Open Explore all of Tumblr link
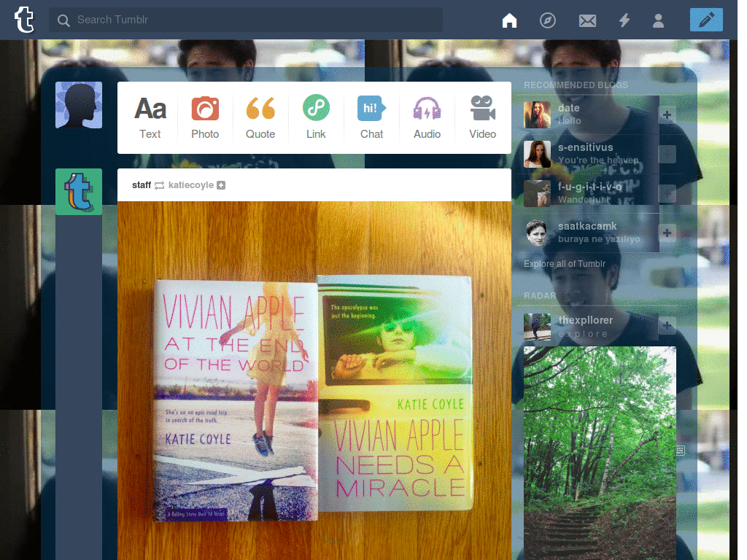The width and height of the screenshot is (747, 560). tap(565, 264)
